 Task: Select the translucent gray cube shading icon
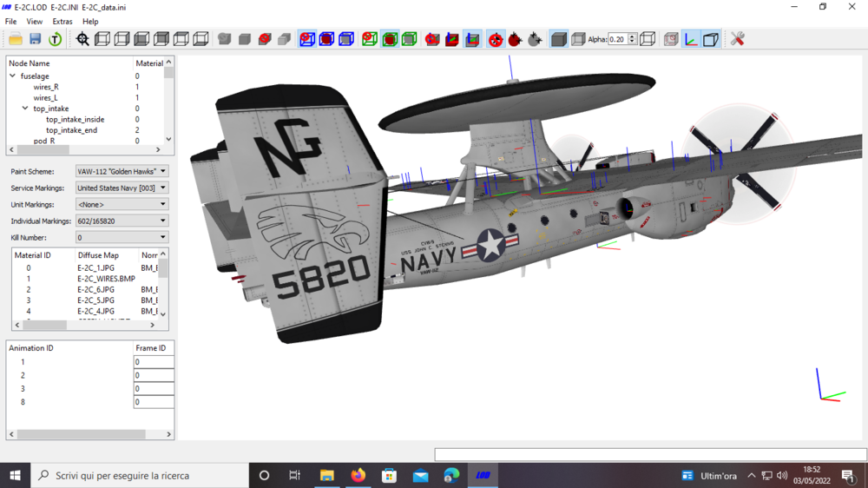click(x=578, y=39)
